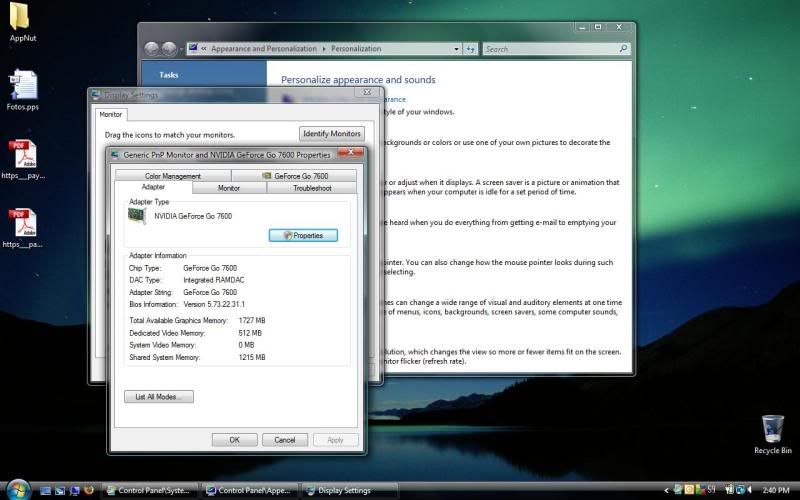Close the Display Settings window

[x=367, y=92]
